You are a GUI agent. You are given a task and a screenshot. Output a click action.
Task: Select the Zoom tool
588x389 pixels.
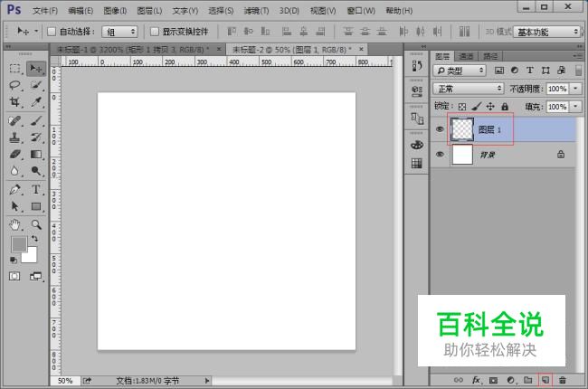click(x=36, y=224)
